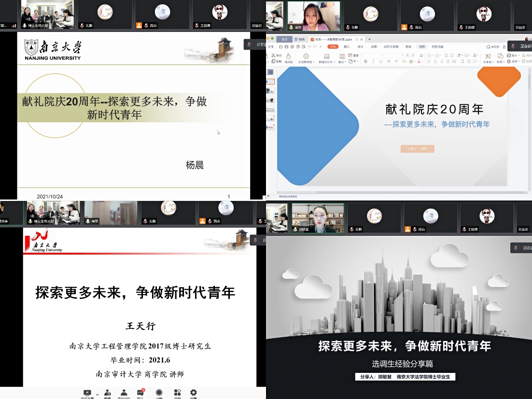The width and height of the screenshot is (532, 399).
Task: Open the 设计 (Design) ribbon tab
Action: (x=360, y=47)
